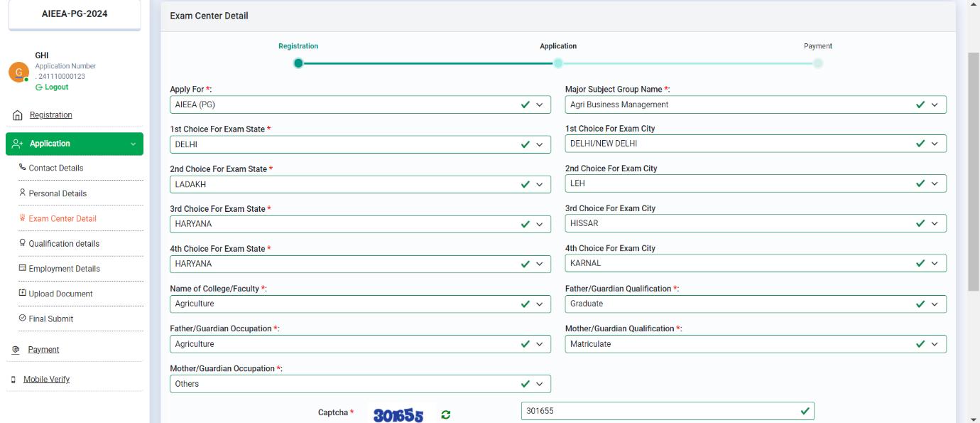Click the Exam Center Detail icon in the sidebar

pos(22,218)
